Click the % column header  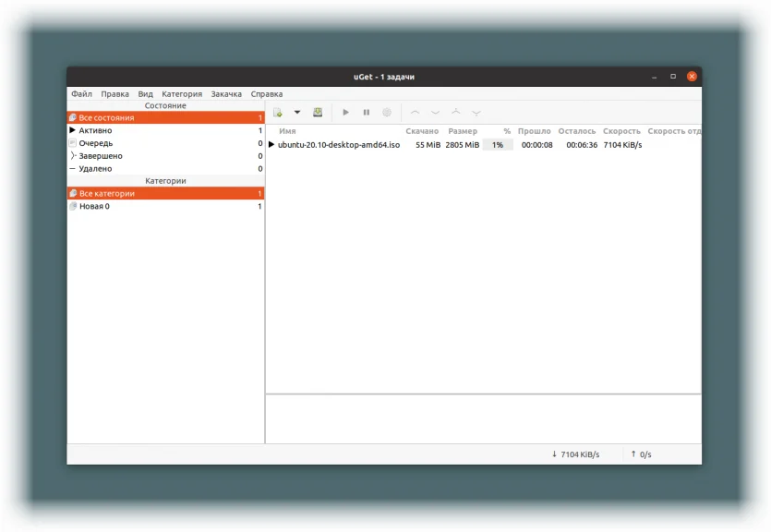point(507,131)
